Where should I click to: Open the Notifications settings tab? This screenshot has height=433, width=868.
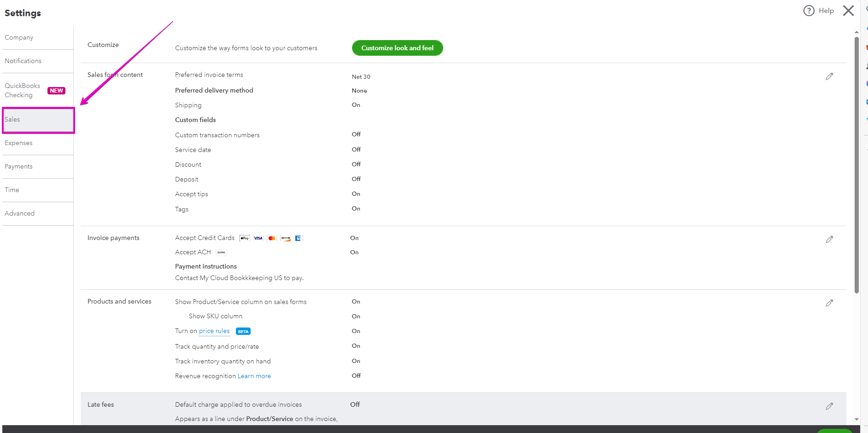[38, 61]
